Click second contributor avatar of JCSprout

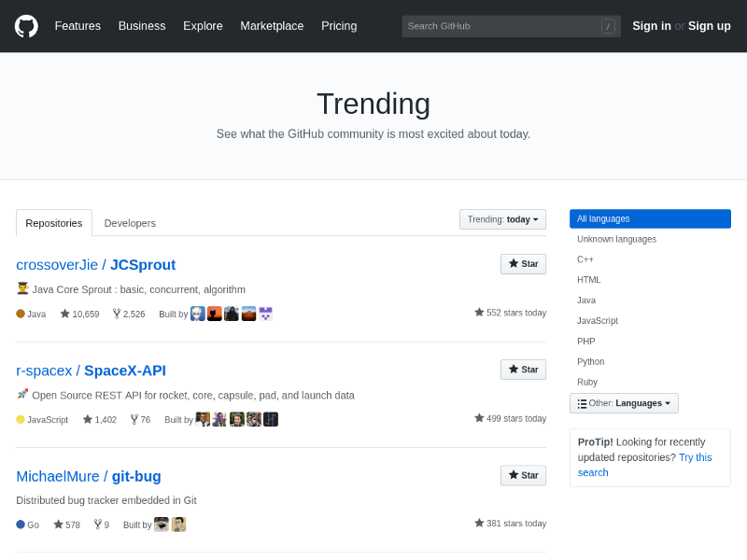point(215,314)
